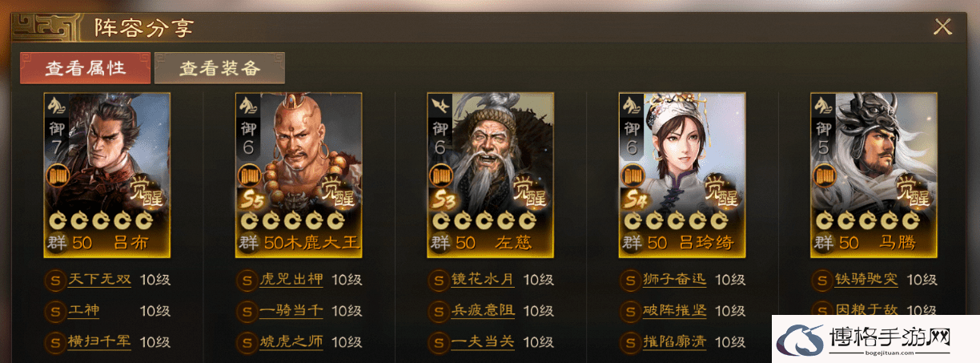Click the S badge beside 镜花水月
This screenshot has height=363, width=980.
click(438, 280)
